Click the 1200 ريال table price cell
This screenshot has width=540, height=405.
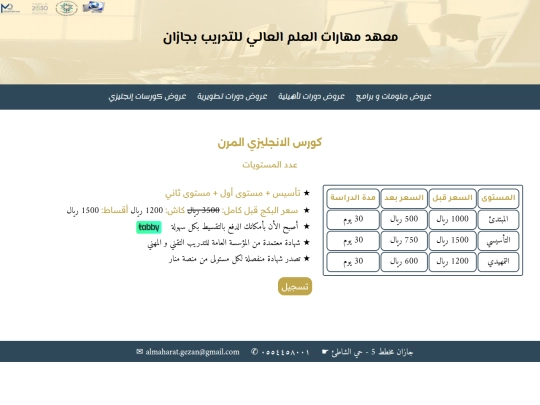click(453, 262)
